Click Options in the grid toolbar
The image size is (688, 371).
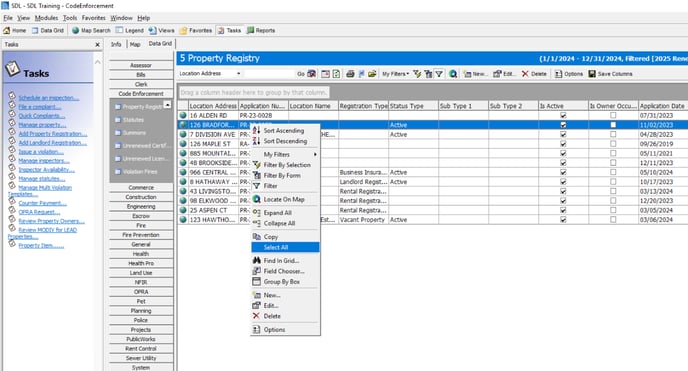569,74
